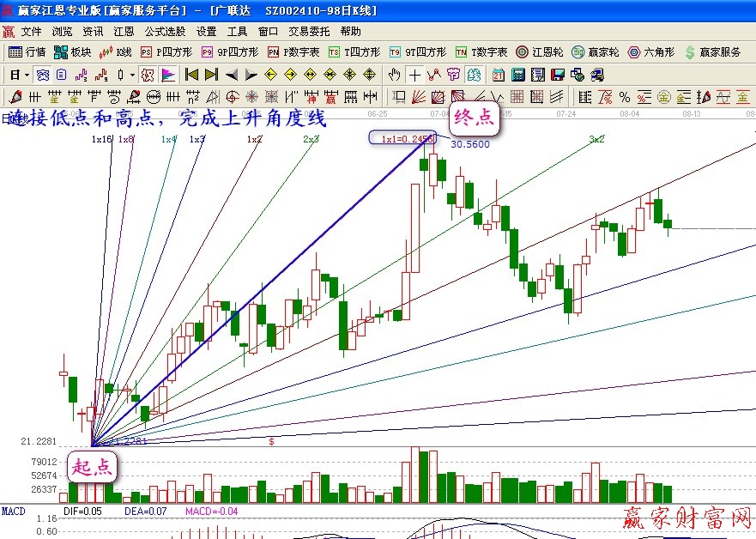Select the n² ruler drawing tool

[192, 97]
